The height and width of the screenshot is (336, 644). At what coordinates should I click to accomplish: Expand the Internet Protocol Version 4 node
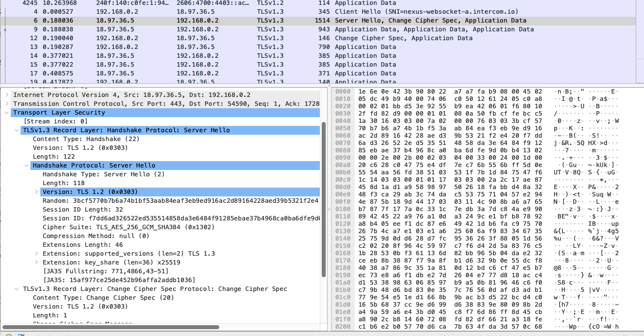[6, 95]
